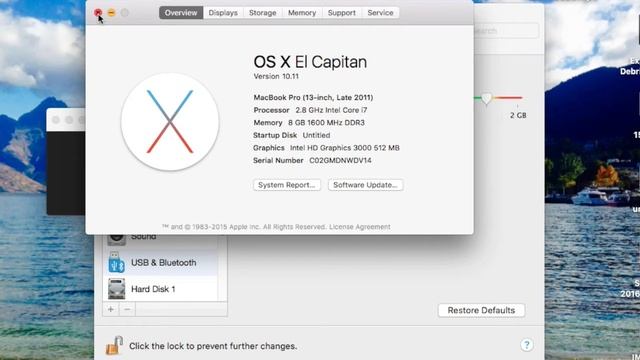Click the Version 10.11 text
The height and width of the screenshot is (360, 640).
click(276, 76)
